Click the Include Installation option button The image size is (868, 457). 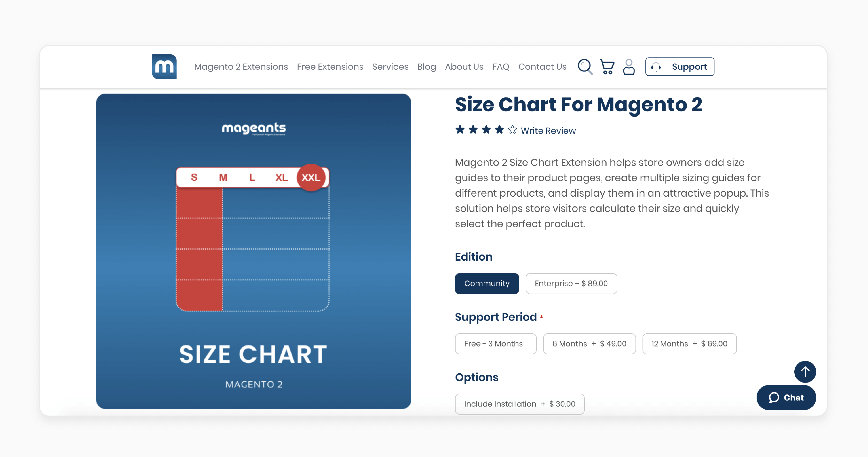click(519, 403)
